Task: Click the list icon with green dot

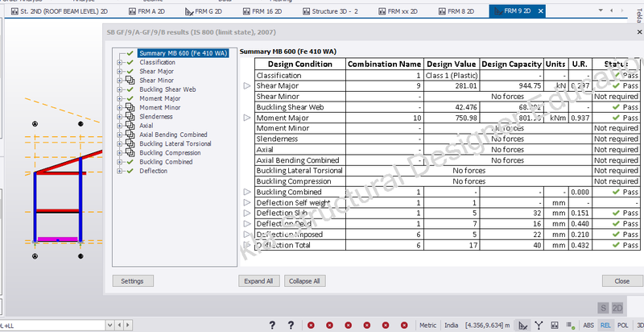Action: click(571, 325)
